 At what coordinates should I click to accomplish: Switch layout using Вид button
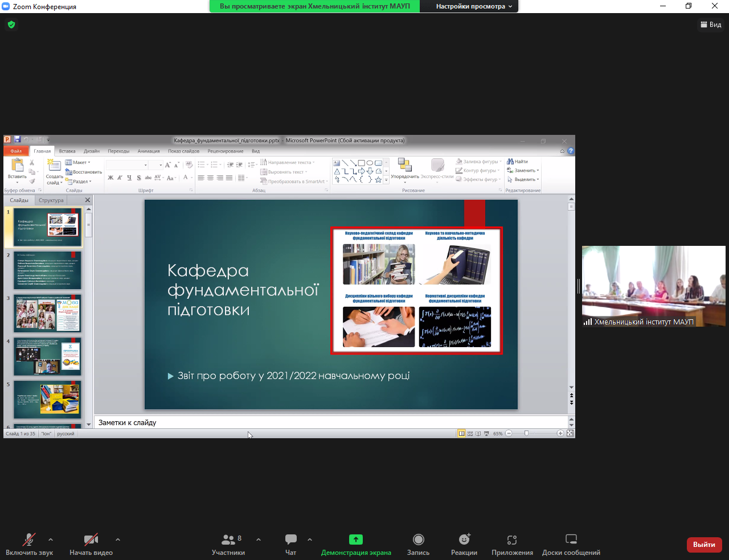pyautogui.click(x=711, y=24)
